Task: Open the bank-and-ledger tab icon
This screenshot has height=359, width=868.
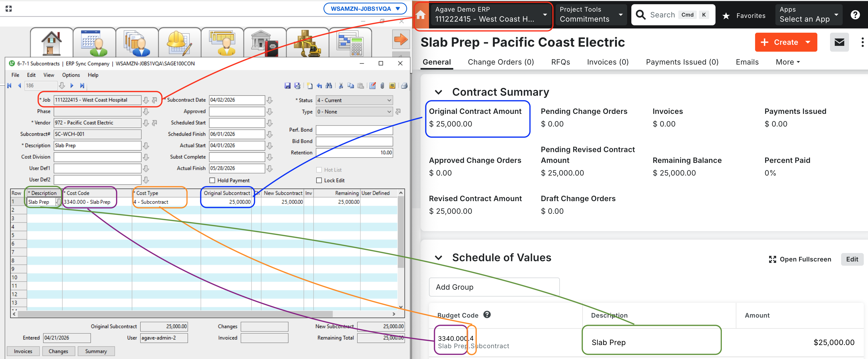Action: (265, 43)
